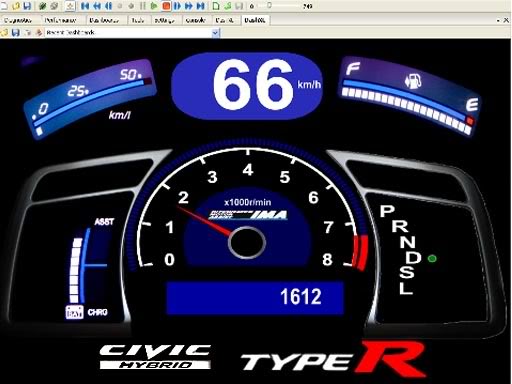
Task: Click the fourth icon in the dashboard toolbar
Action: [x=39, y=33]
